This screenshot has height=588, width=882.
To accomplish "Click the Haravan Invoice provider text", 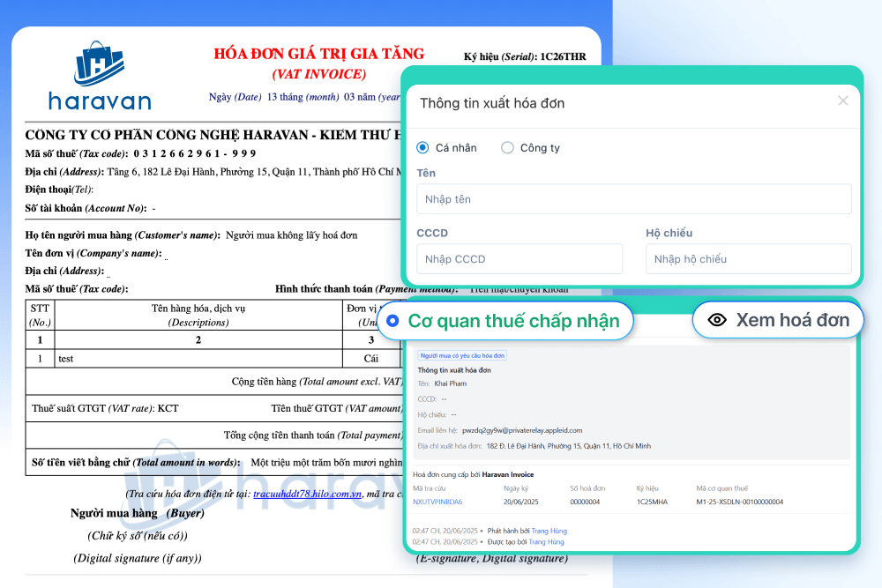I will click(x=508, y=474).
